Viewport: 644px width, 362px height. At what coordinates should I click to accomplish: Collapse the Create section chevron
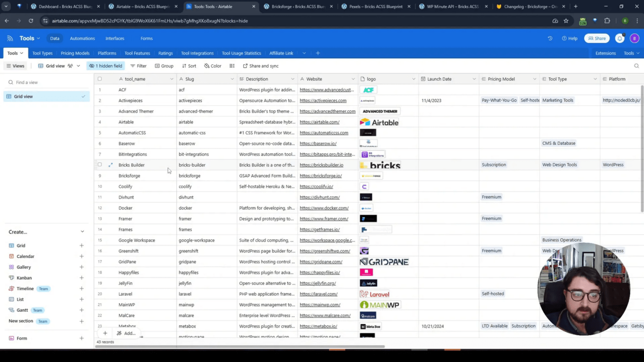pyautogui.click(x=83, y=232)
